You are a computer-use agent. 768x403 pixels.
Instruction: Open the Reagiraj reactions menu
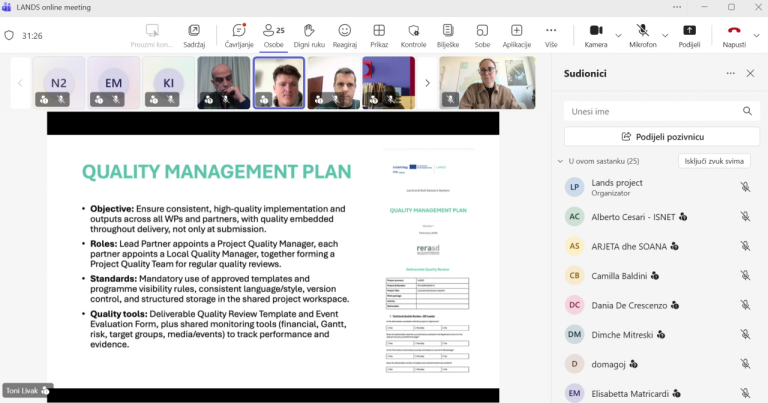pos(345,36)
